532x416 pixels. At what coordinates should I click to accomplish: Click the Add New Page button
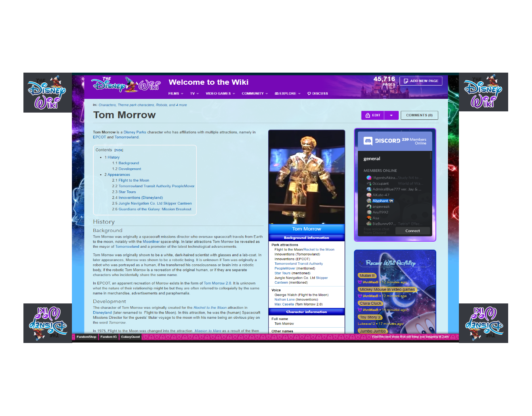pyautogui.click(x=421, y=81)
